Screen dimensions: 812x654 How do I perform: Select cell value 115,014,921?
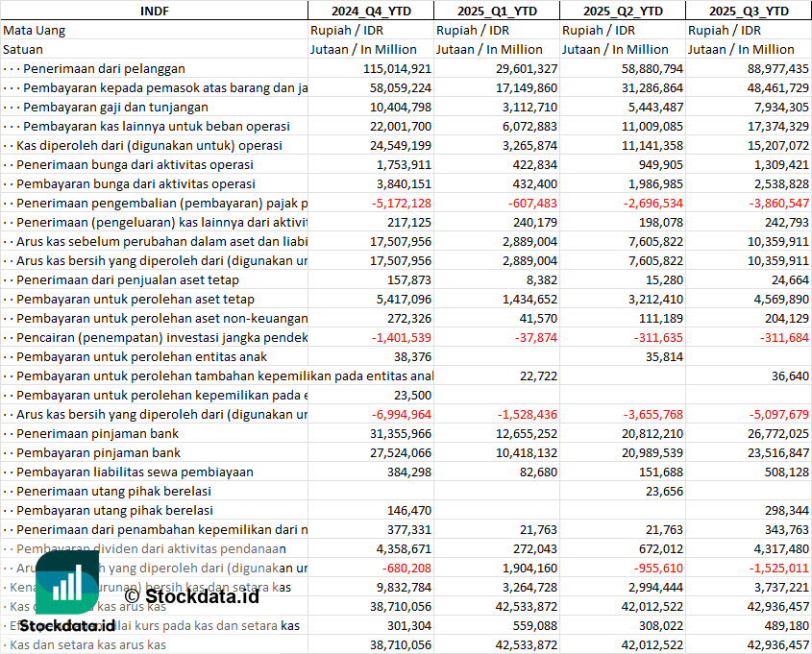pos(397,69)
